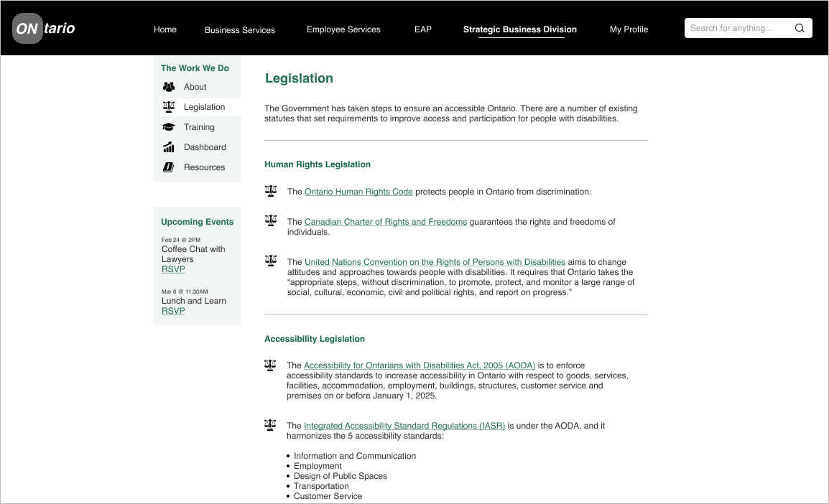Go to Home in top navigation
Screen dimensions: 829x504
tap(165, 29)
